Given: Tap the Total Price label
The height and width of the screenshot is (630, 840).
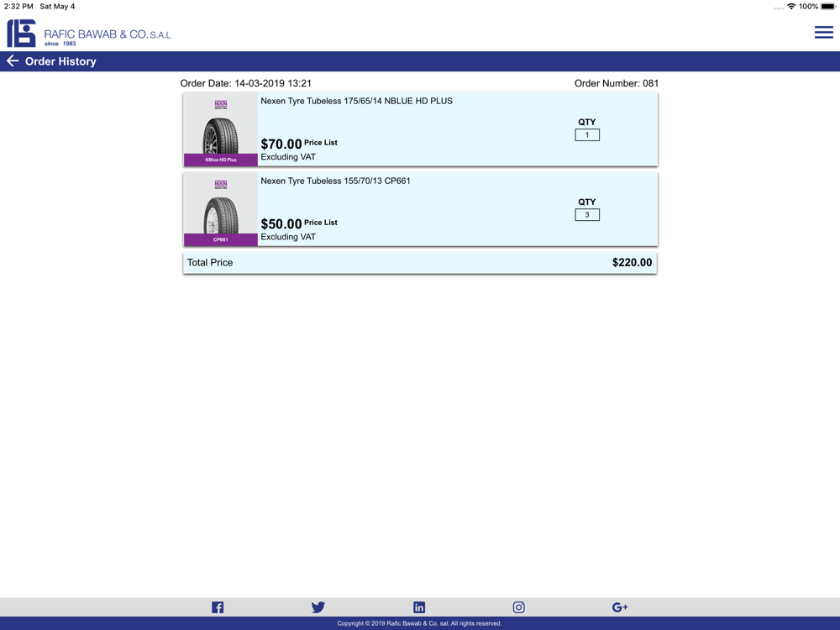Looking at the screenshot, I should [210, 262].
